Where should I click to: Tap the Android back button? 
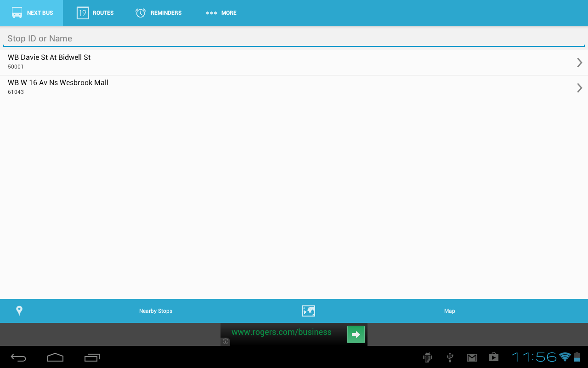[x=18, y=357]
